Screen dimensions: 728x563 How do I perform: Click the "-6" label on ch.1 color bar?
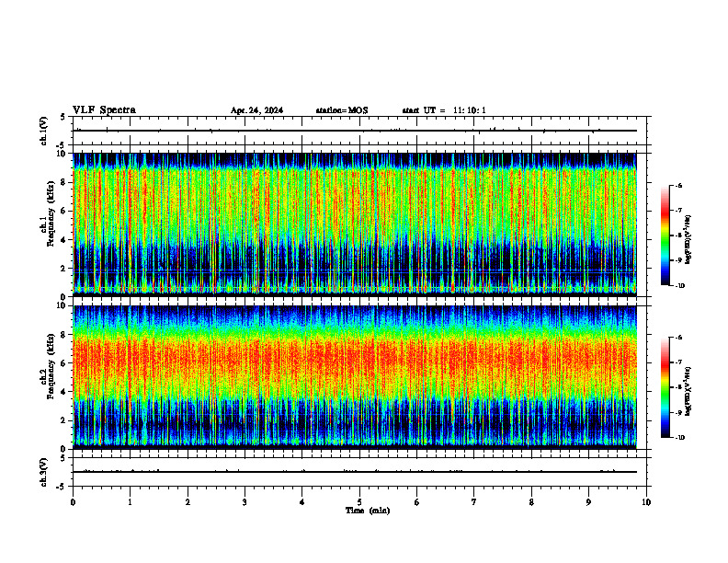pos(678,185)
